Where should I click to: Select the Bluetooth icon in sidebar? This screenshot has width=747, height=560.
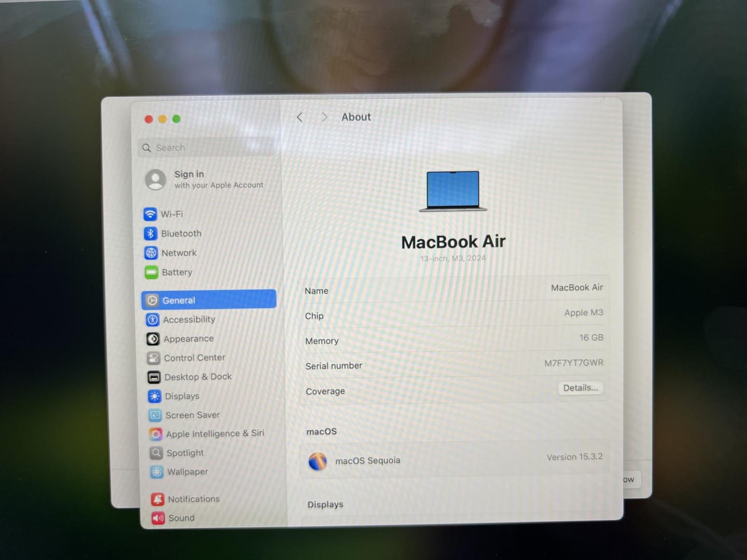(150, 233)
